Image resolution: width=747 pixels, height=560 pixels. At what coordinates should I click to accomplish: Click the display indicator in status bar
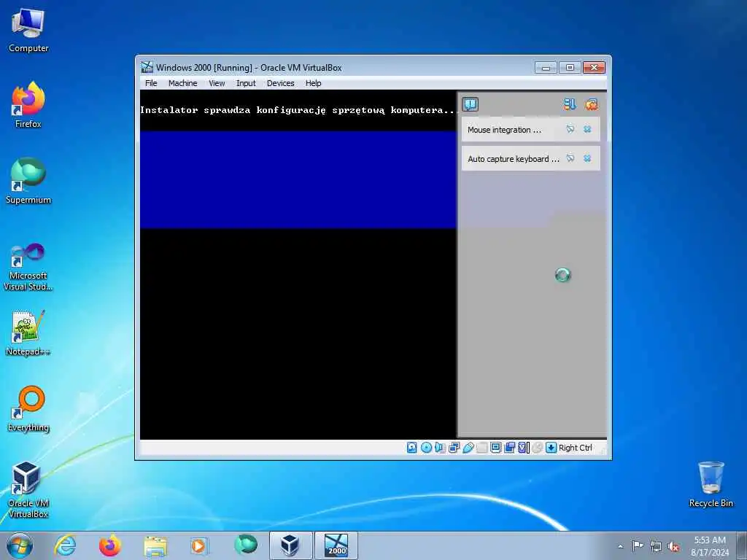495,448
